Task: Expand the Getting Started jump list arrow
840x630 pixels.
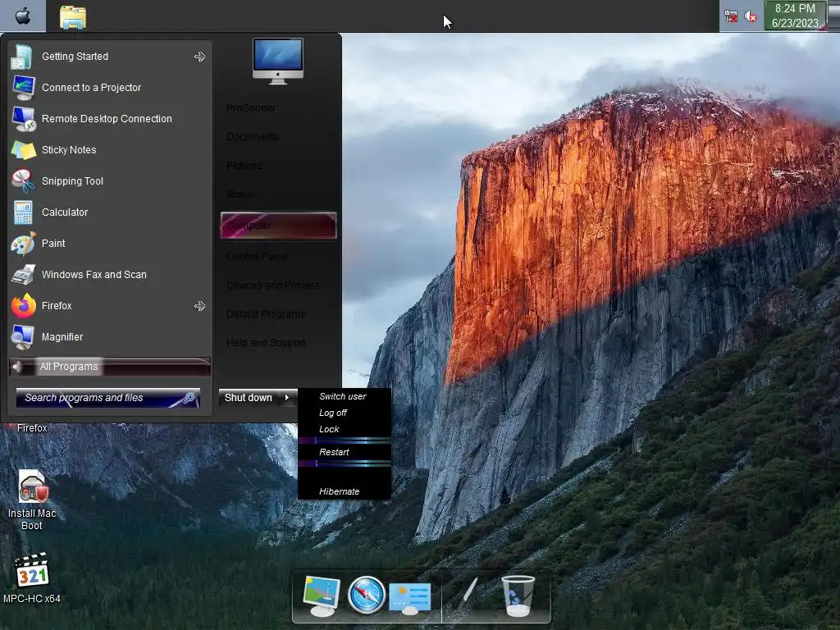Action: (200, 57)
